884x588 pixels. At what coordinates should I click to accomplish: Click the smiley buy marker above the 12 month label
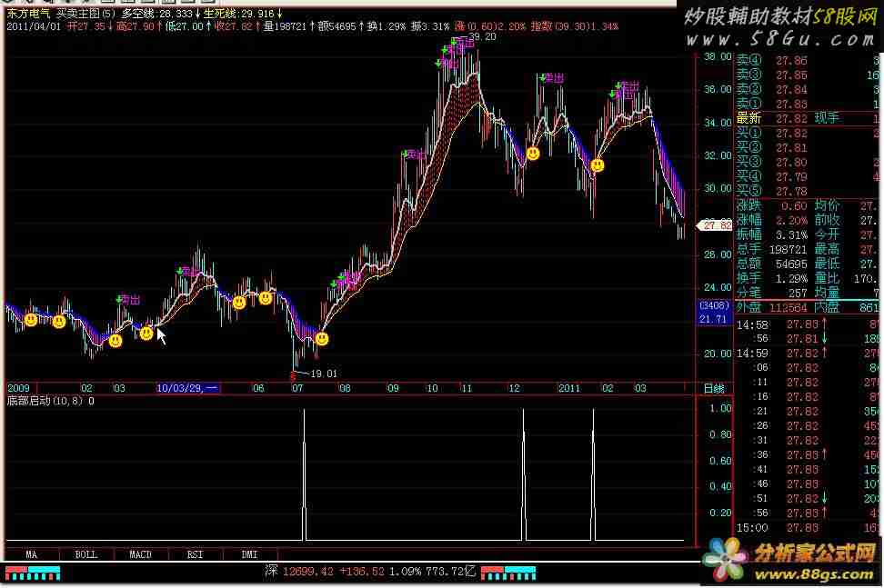pyautogui.click(x=533, y=153)
